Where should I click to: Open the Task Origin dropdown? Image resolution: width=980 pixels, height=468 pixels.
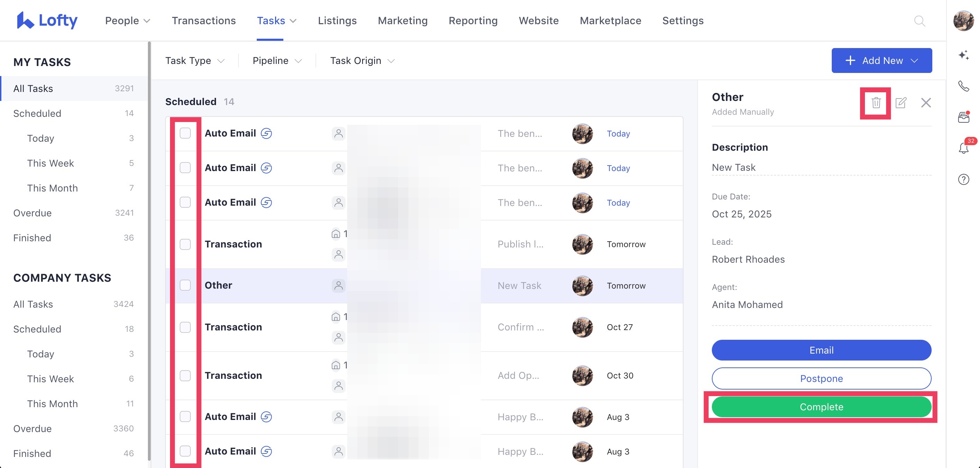[x=362, y=61]
